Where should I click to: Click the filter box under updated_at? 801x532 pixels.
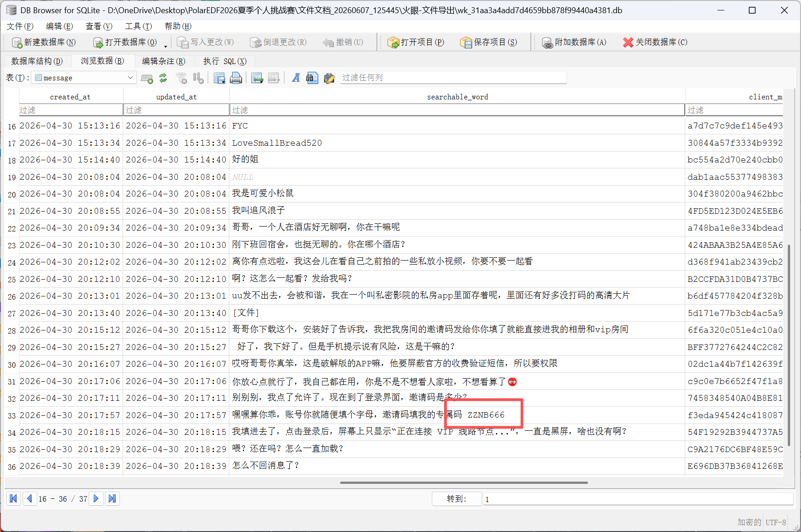pyautogui.click(x=176, y=110)
